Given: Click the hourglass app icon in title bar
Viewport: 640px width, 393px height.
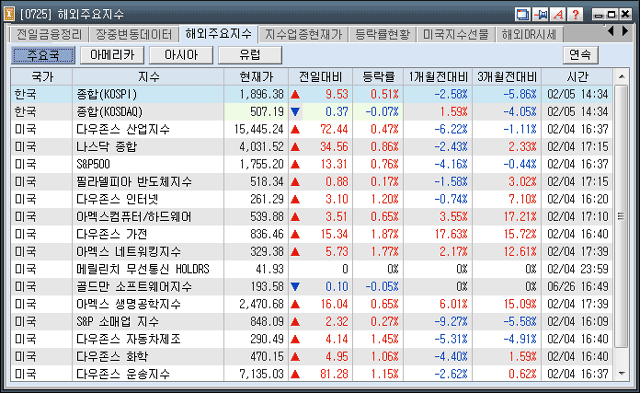Looking at the screenshot, I should click(x=9, y=14).
